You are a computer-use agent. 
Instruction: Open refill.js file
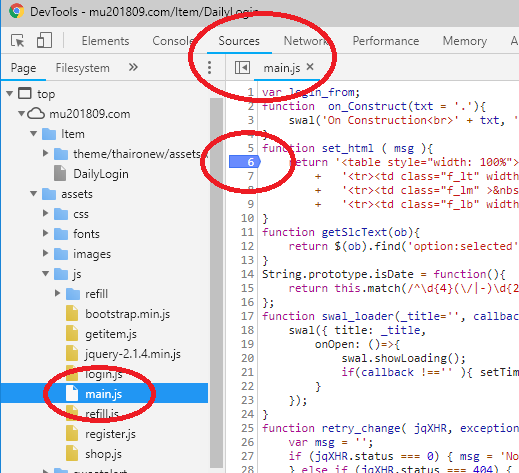102,414
